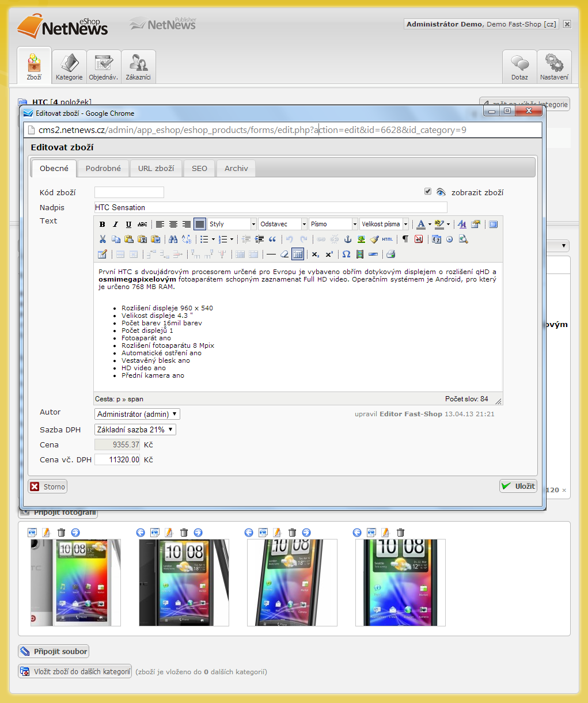
Task: Click the Insert date calendar icon
Action: (x=437, y=239)
